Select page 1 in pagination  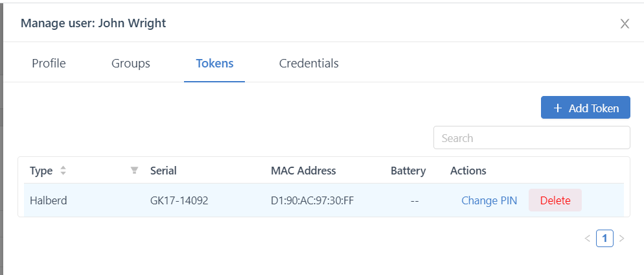[604, 239]
